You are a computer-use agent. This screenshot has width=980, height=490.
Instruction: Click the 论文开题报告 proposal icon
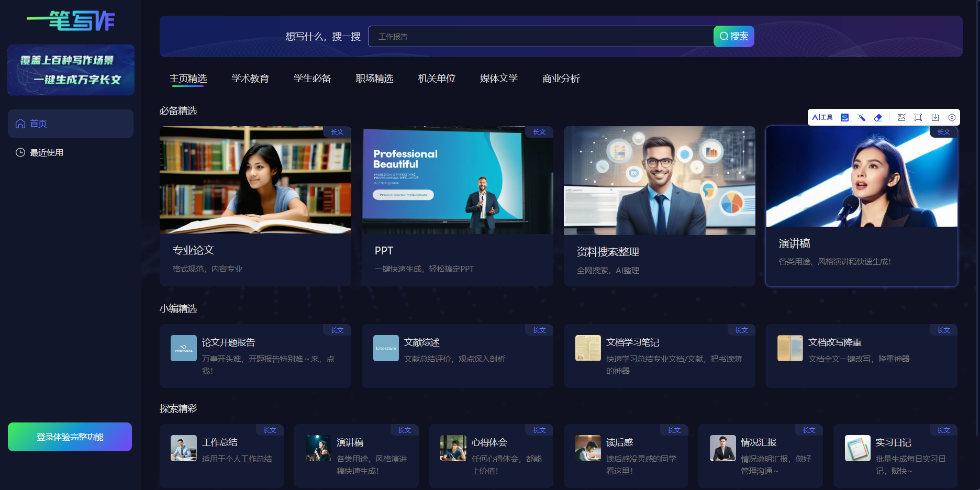(x=184, y=348)
